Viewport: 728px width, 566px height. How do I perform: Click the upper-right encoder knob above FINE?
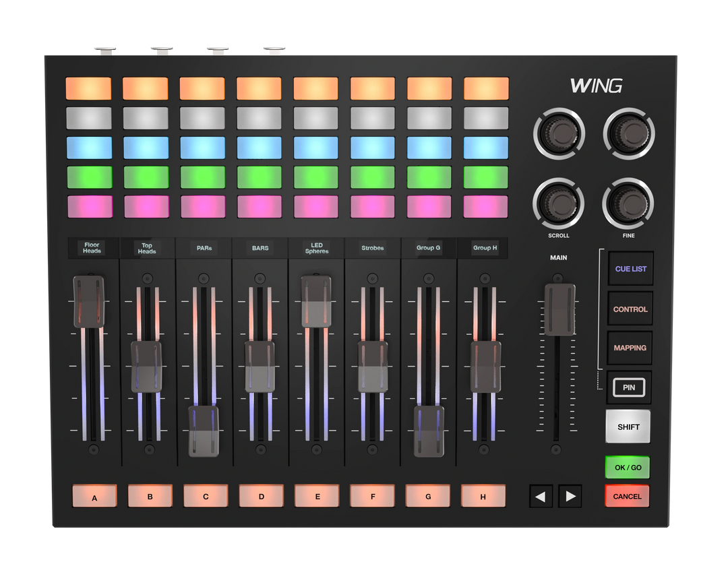629,133
